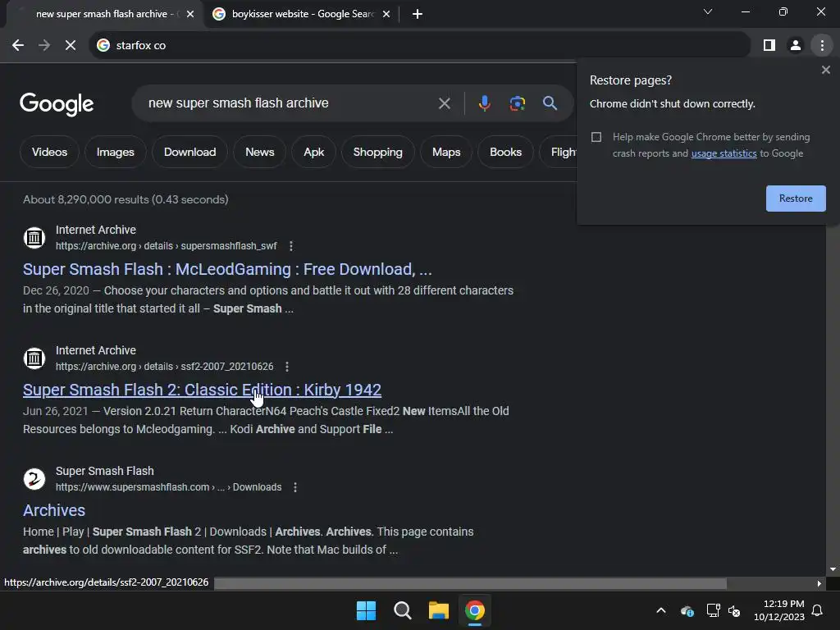The width and height of the screenshot is (840, 630).
Task: Close the 'new super smash flash archive' tab
Action: pos(190,14)
